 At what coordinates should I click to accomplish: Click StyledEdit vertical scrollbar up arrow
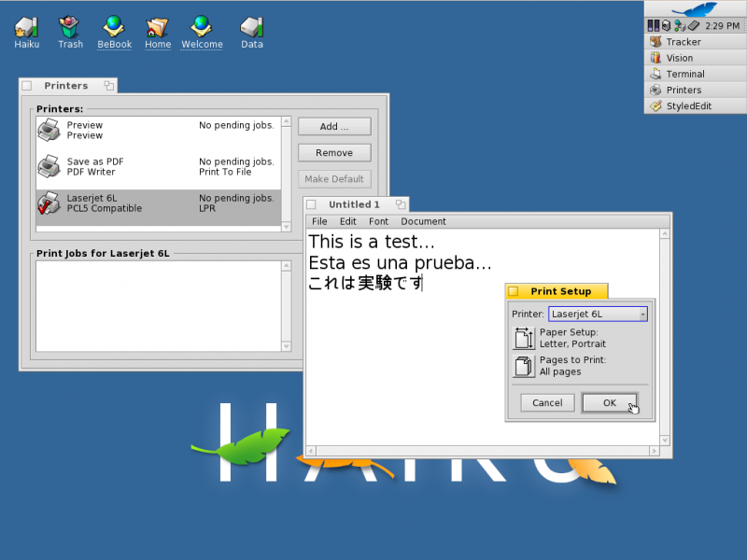click(x=665, y=234)
